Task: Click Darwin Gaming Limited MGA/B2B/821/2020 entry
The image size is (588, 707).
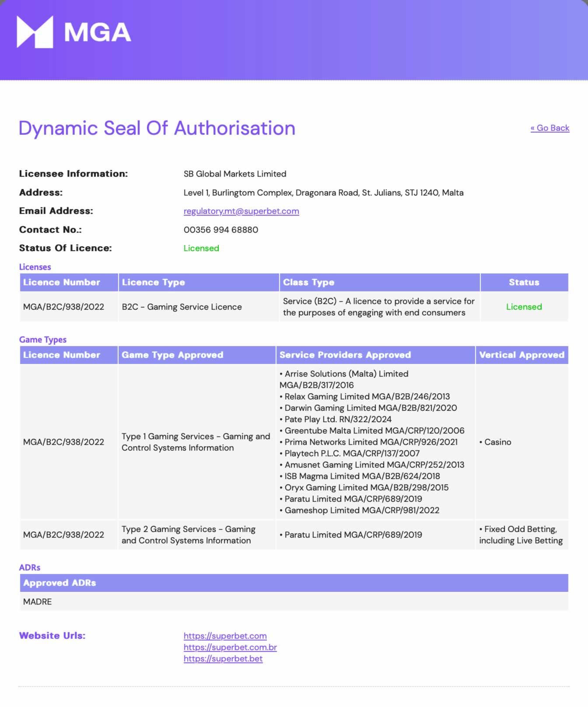Action: click(368, 408)
